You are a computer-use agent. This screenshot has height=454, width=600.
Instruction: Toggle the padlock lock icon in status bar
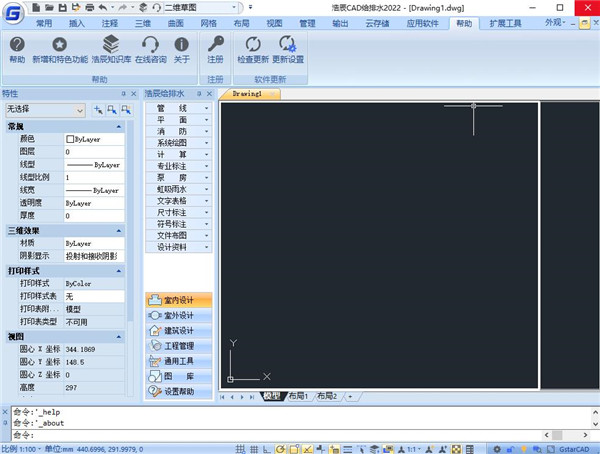click(510, 449)
